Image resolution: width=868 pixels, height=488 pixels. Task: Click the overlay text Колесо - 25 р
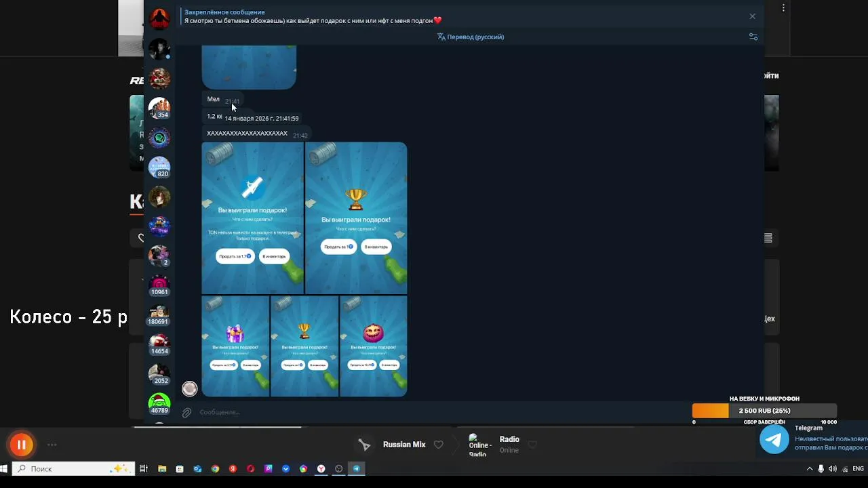(68, 317)
